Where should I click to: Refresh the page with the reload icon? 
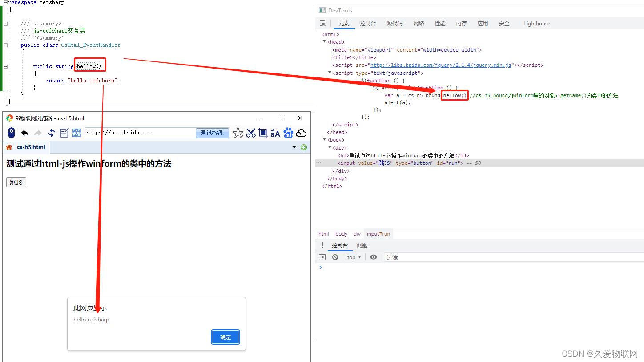(51, 132)
